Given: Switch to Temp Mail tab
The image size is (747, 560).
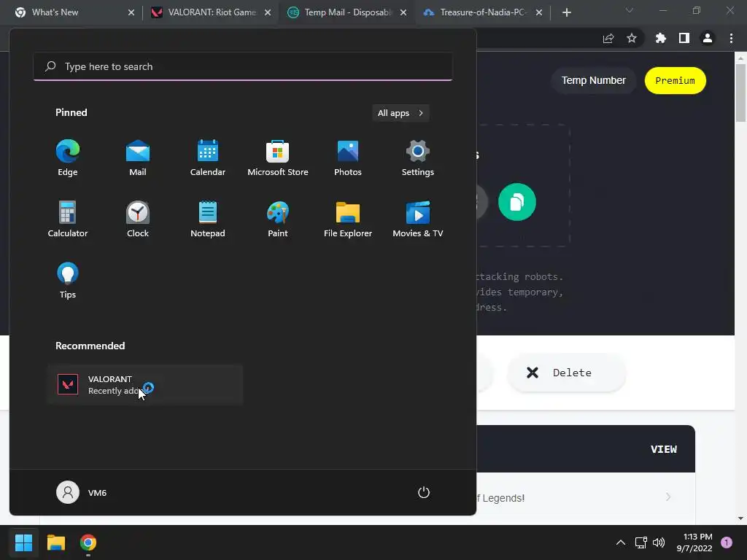Looking at the screenshot, I should [x=347, y=12].
